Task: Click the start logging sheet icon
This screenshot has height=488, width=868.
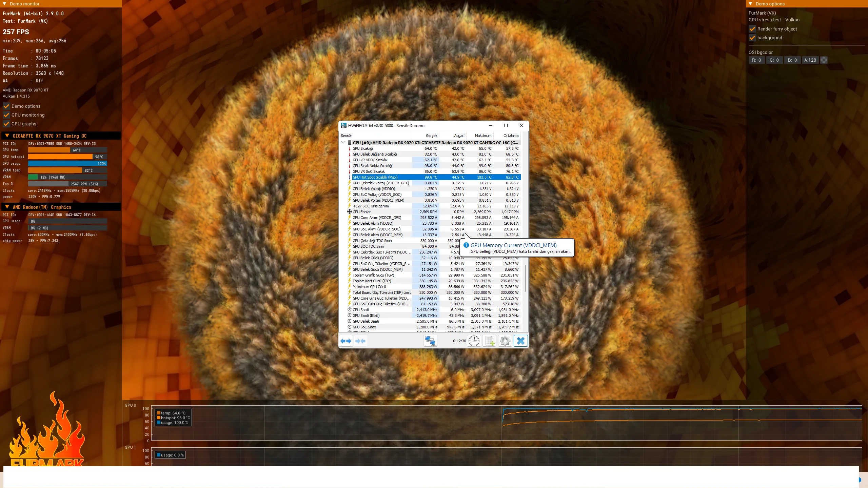Action: point(490,341)
